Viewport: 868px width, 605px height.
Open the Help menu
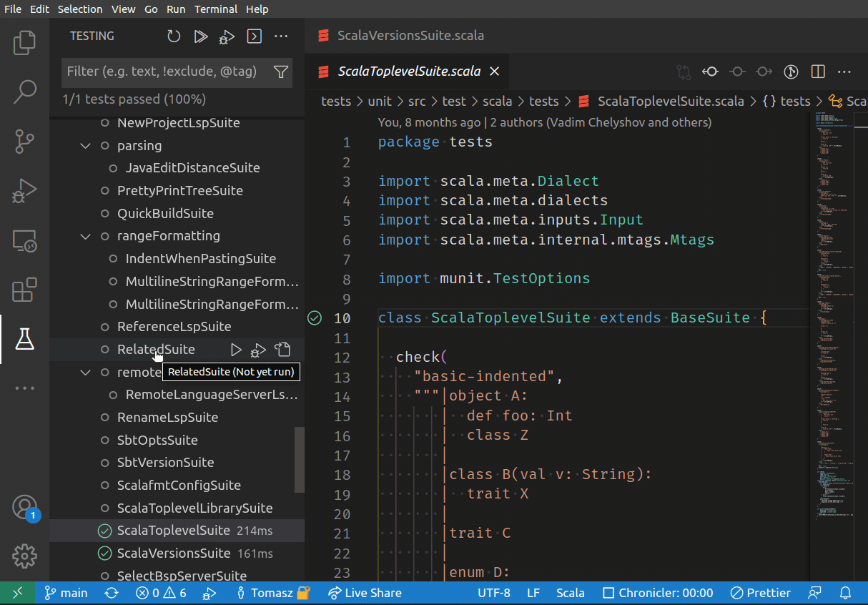tap(257, 9)
